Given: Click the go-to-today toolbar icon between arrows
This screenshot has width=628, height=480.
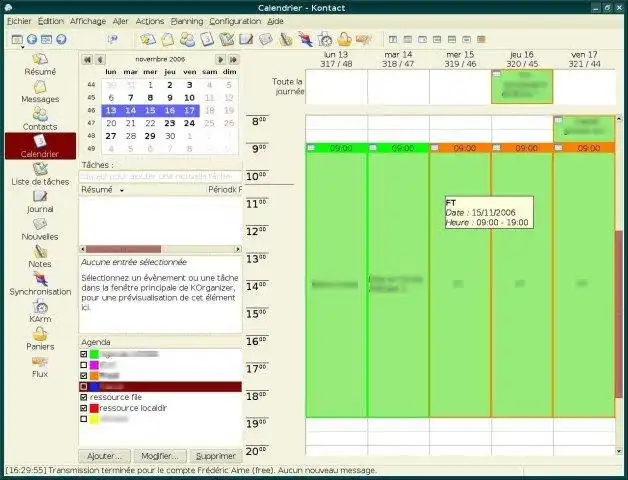Looking at the screenshot, I should 46,39.
